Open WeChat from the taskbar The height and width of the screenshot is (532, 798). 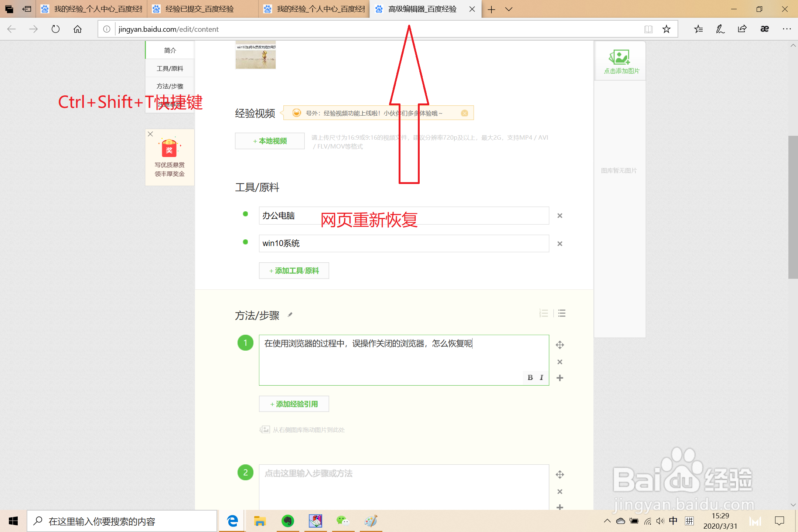343,521
